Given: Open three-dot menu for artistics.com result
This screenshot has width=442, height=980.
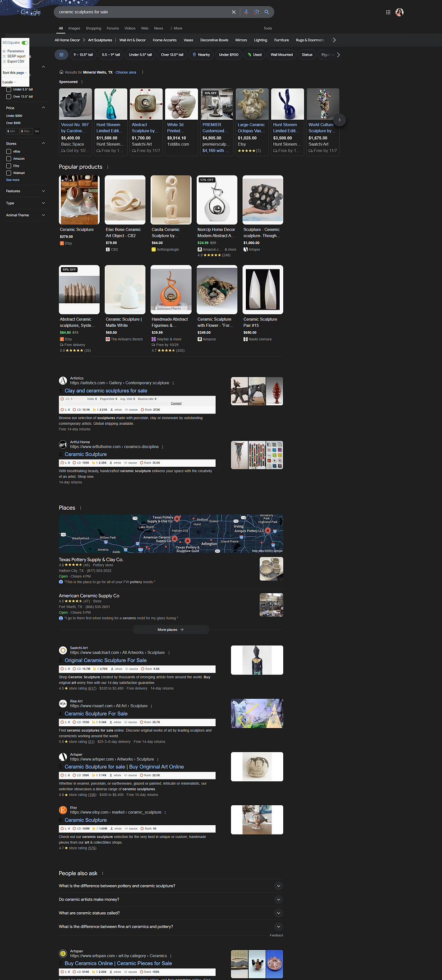Looking at the screenshot, I should coord(173,383).
